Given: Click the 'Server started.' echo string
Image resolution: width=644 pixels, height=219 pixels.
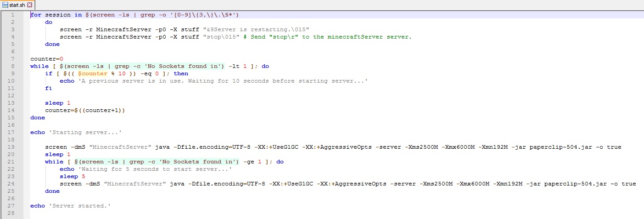Looking at the screenshot, I should [x=80, y=206].
